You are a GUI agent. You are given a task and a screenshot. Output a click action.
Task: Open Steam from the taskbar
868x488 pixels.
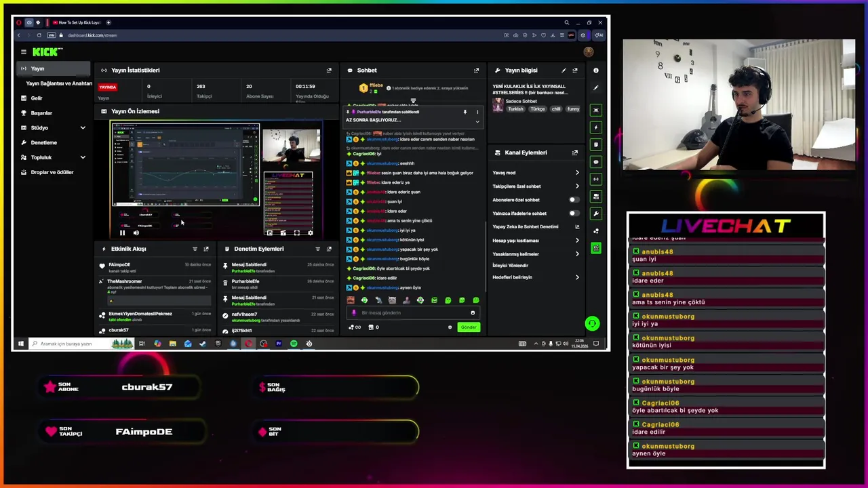point(203,344)
